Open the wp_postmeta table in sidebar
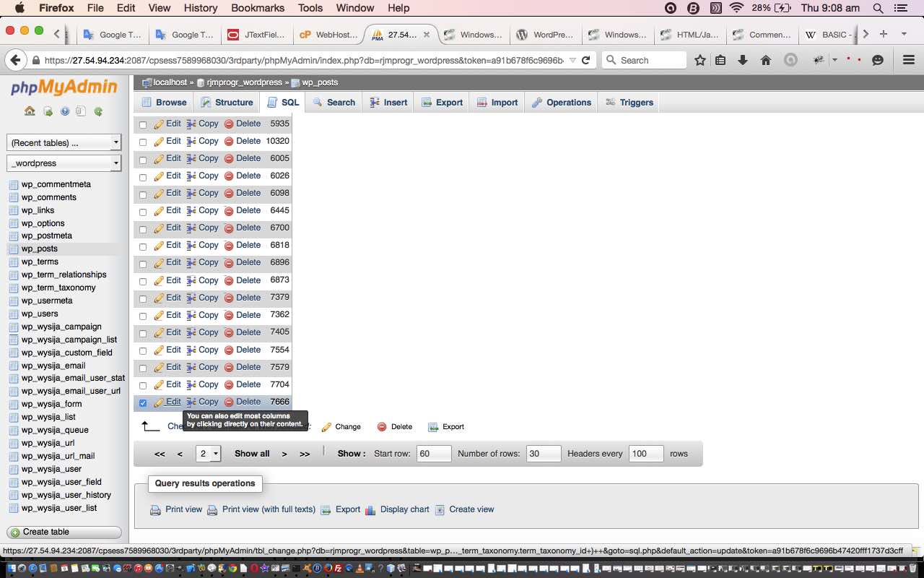Screen dimensions: 924x578 click(46, 236)
